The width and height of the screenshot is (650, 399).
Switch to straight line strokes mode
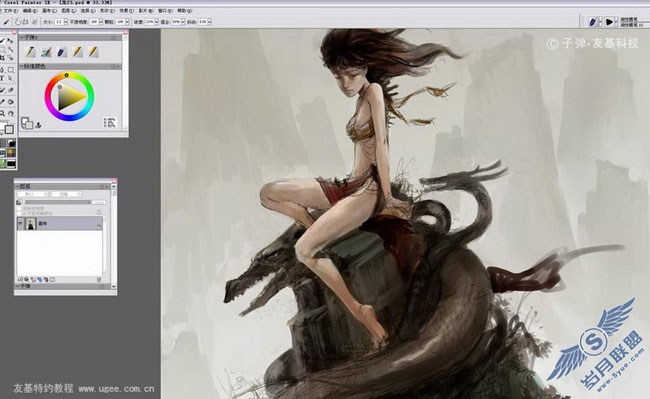[26, 22]
